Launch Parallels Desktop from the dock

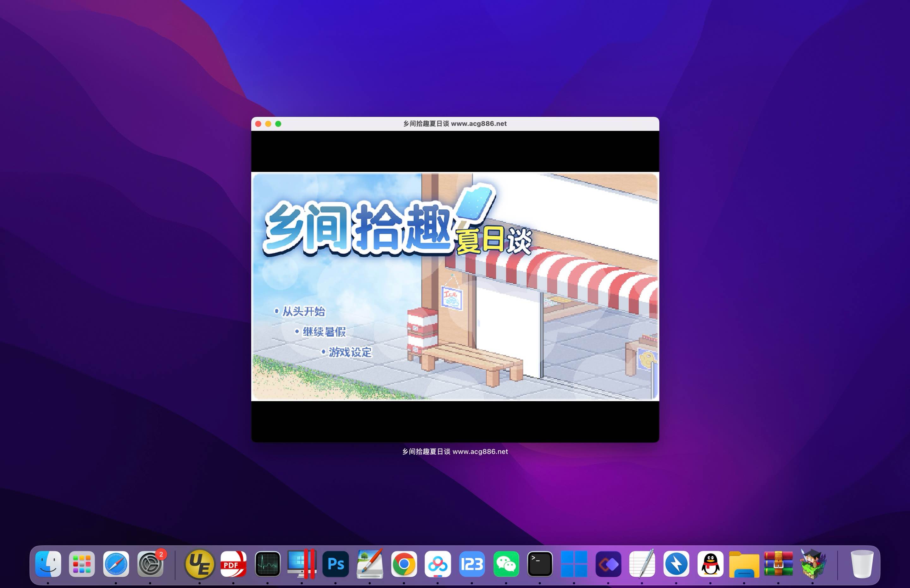point(301,564)
